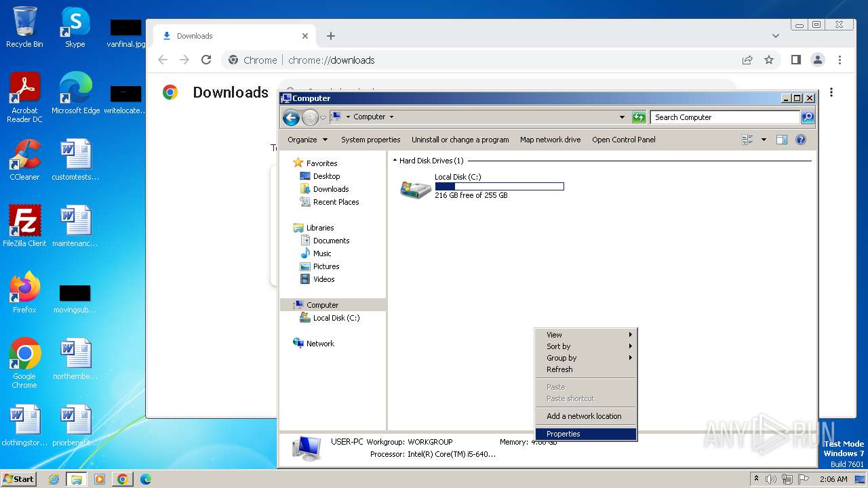Open the change view dropdown arrow

point(764,140)
